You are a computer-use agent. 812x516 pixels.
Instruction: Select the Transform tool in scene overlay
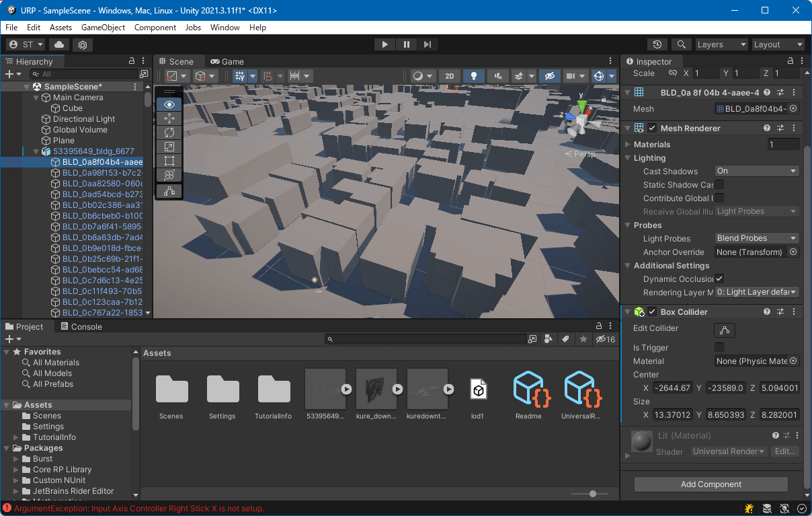pos(169,175)
